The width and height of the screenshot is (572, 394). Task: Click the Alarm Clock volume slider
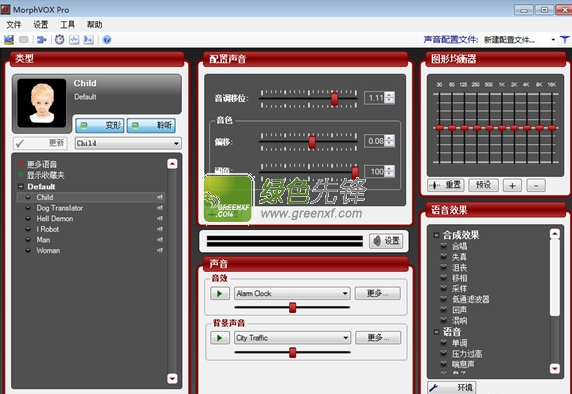(292, 308)
